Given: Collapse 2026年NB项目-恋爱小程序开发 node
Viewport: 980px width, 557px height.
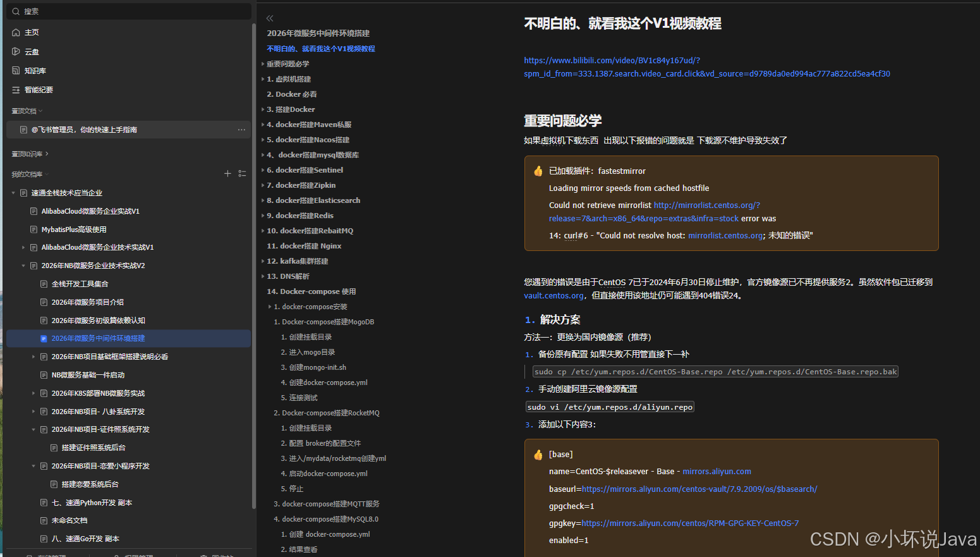Looking at the screenshot, I should 33,466.
